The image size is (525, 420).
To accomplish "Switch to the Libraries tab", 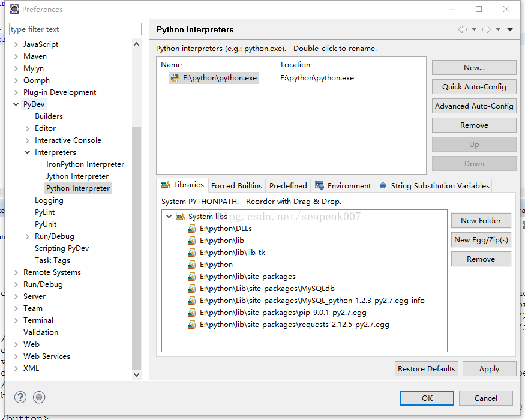I will (182, 185).
